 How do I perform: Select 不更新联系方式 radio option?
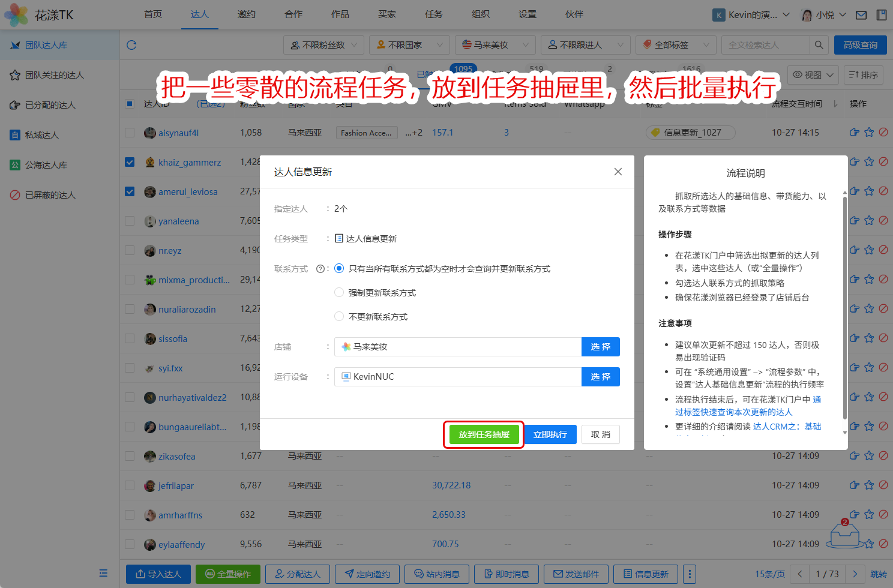click(x=339, y=317)
